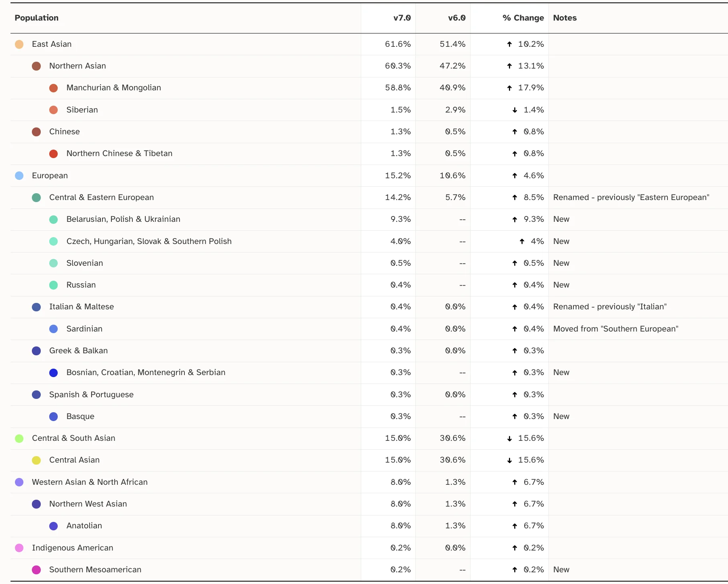This screenshot has width=728, height=584.
Task: Click the Southern Mesoamerican magenta dot
Action: tap(36, 570)
